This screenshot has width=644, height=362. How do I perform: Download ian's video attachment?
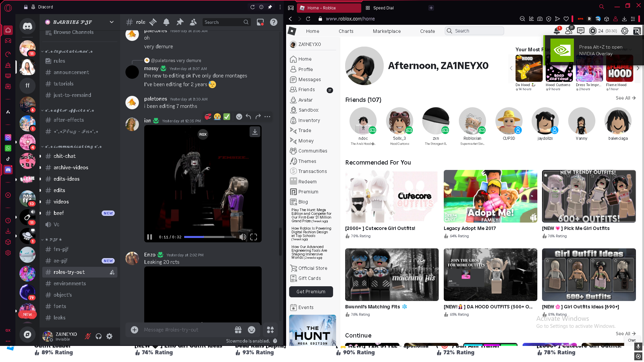click(x=255, y=132)
